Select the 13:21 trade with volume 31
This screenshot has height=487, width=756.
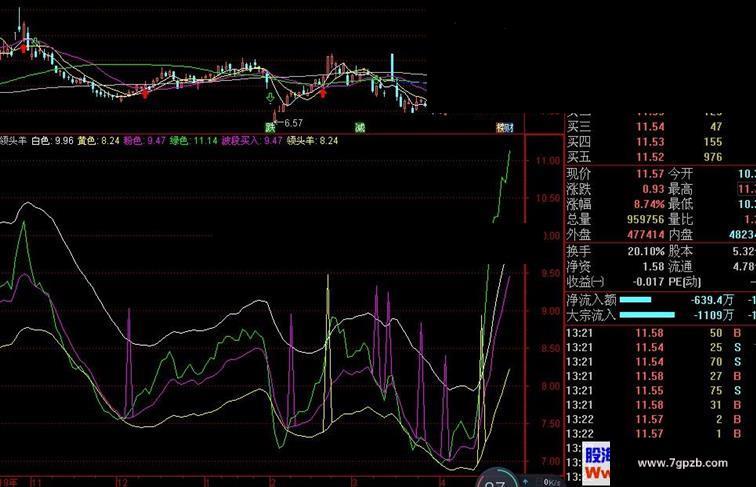pyautogui.click(x=653, y=405)
